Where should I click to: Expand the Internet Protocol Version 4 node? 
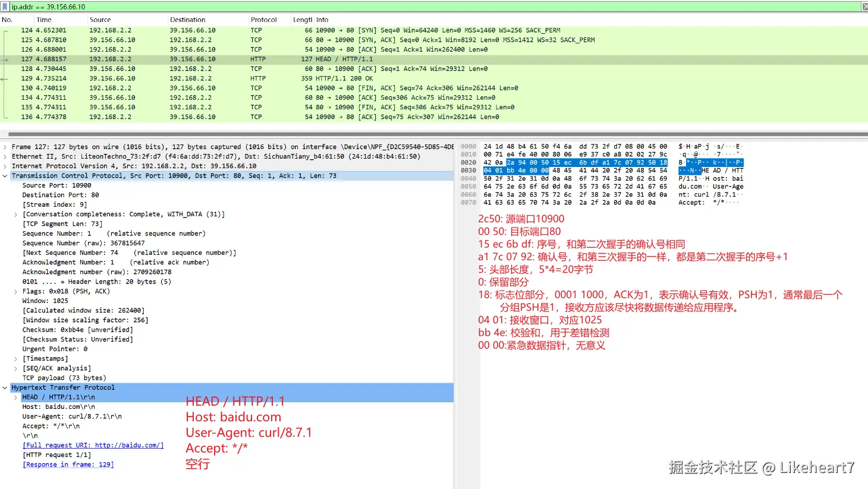point(5,166)
